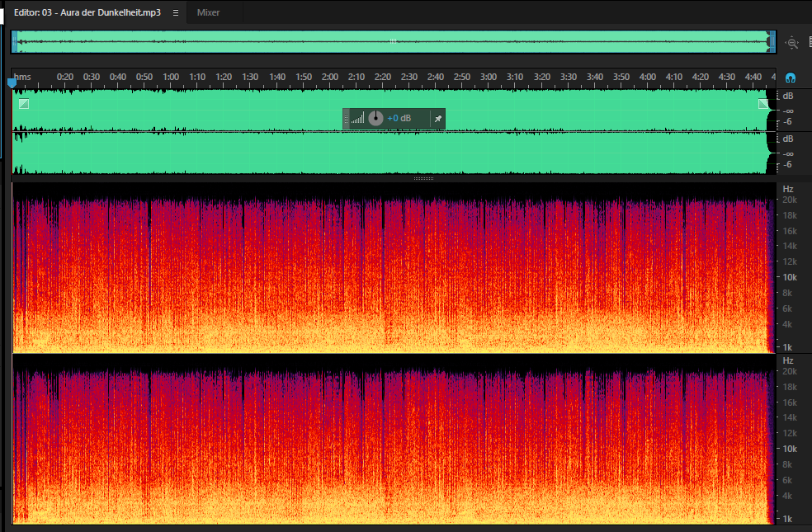
Task: Click the left handle of the overview navigator
Action: pos(15,42)
